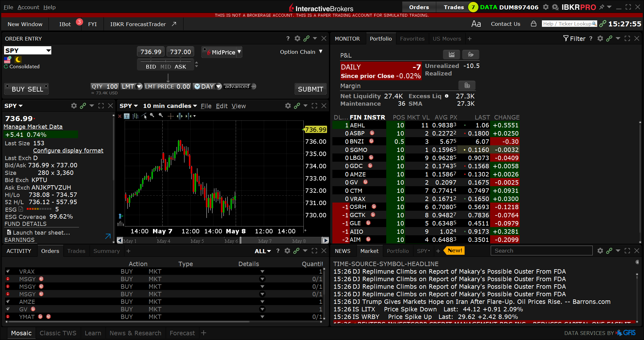
Task: Click the Orders button in title bar
Action: [x=419, y=7]
